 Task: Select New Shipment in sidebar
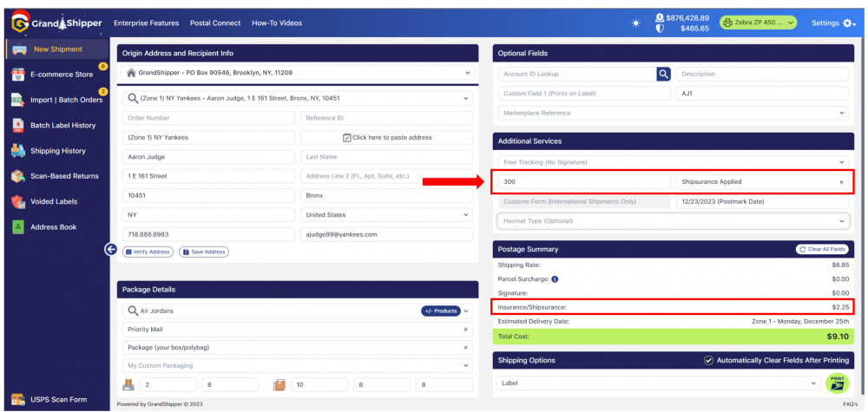click(57, 49)
